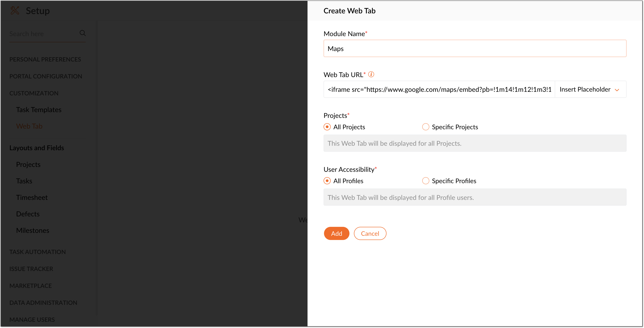Image resolution: width=644 pixels, height=328 pixels.
Task: Select the All Profiles radio button
Action: (x=327, y=181)
